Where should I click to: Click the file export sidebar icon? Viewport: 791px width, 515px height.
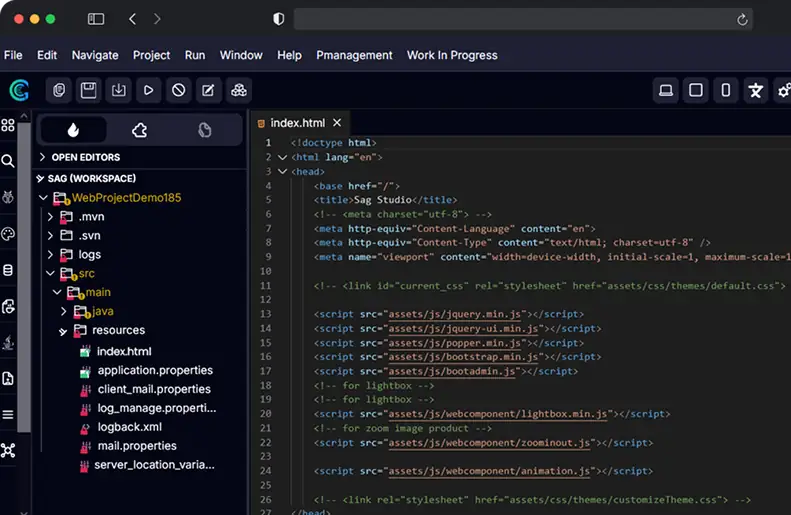click(8, 378)
